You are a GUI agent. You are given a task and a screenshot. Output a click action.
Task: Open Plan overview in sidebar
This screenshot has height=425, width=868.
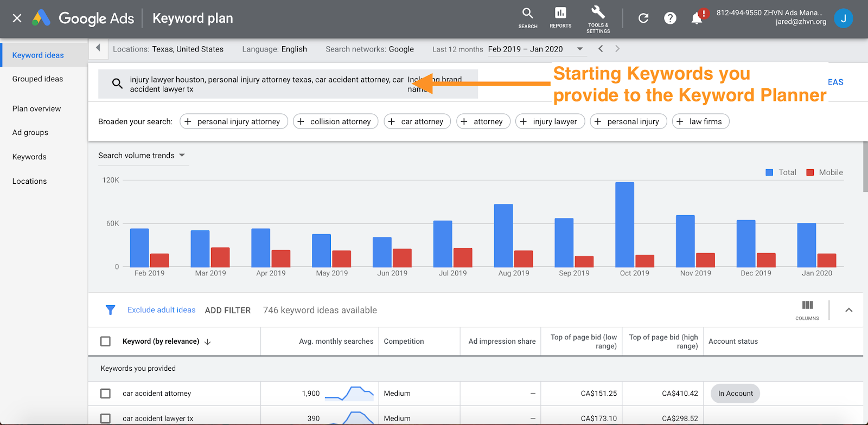[x=37, y=109]
